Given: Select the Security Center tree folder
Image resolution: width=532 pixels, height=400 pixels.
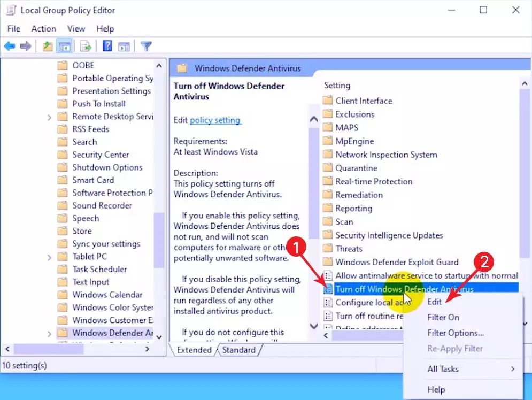Looking at the screenshot, I should 101,155.
